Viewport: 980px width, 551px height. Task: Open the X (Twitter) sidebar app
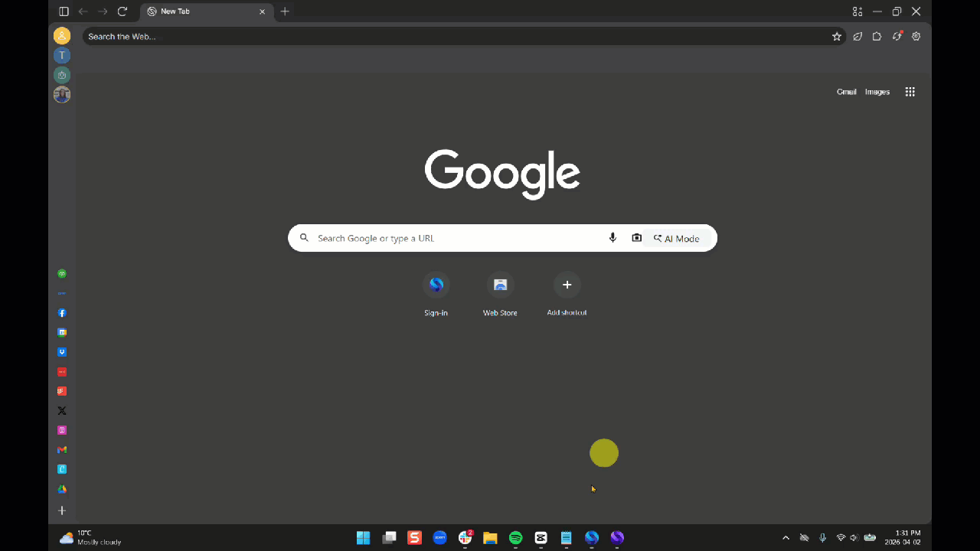[x=62, y=411]
